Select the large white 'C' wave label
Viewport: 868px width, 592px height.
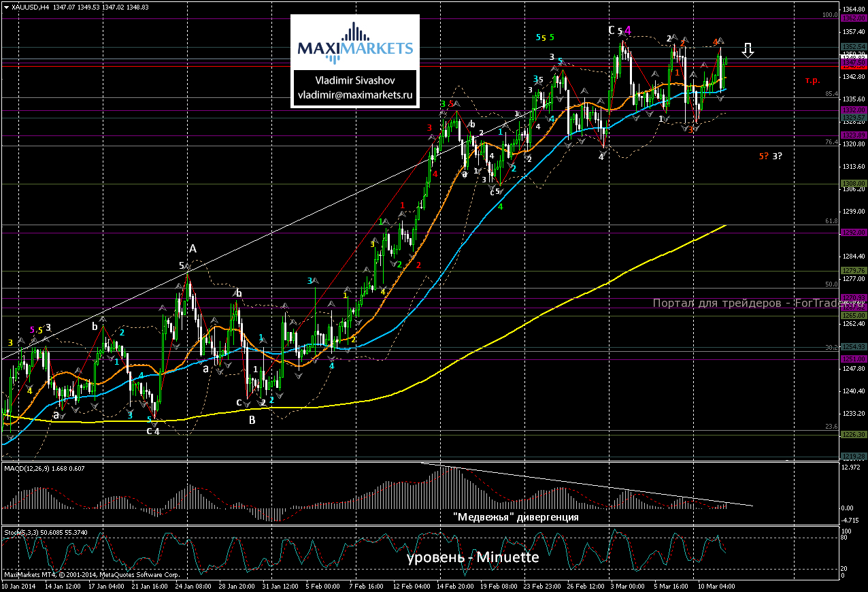click(612, 30)
